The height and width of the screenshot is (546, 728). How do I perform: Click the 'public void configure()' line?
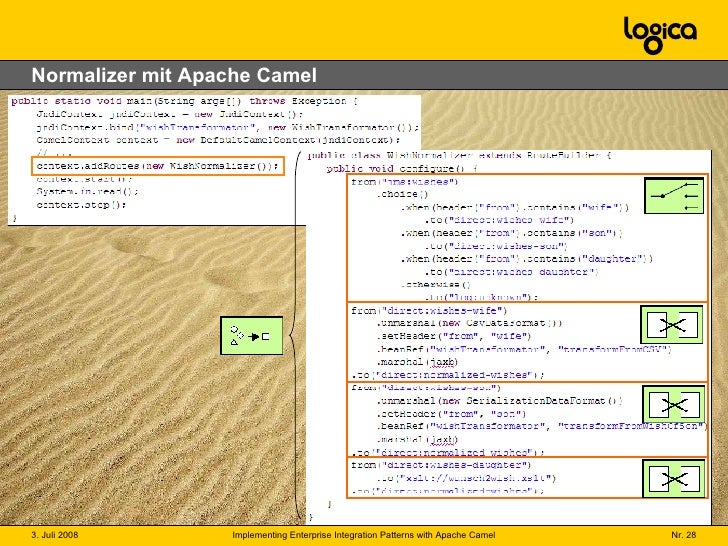point(402,168)
